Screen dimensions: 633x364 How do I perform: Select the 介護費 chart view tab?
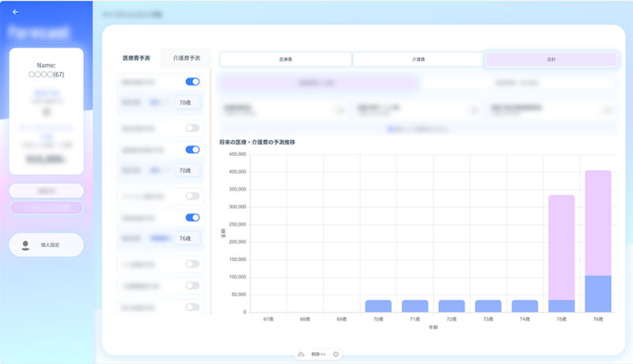(419, 59)
